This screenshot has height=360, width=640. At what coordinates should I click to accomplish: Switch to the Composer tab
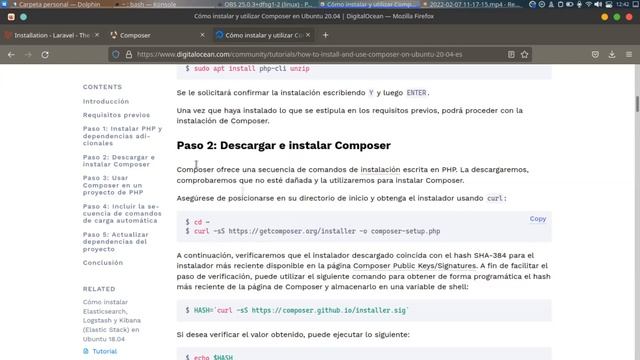click(158, 35)
